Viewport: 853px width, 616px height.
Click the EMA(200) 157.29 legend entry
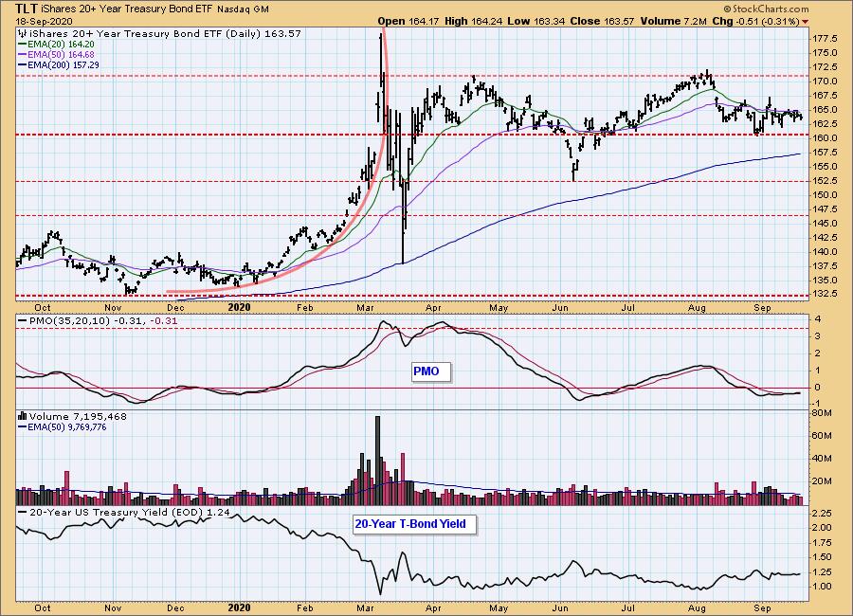(59, 64)
